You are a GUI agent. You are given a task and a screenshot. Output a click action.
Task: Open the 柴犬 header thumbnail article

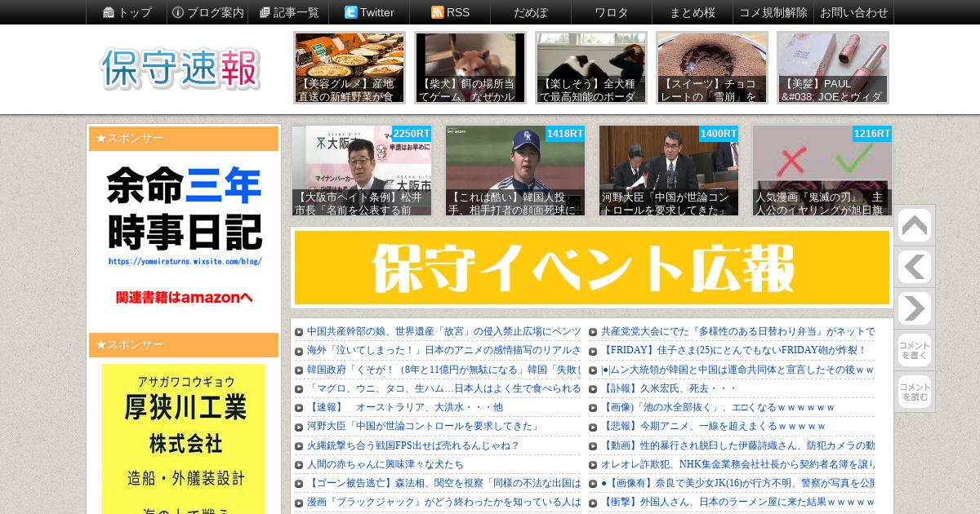click(x=470, y=68)
